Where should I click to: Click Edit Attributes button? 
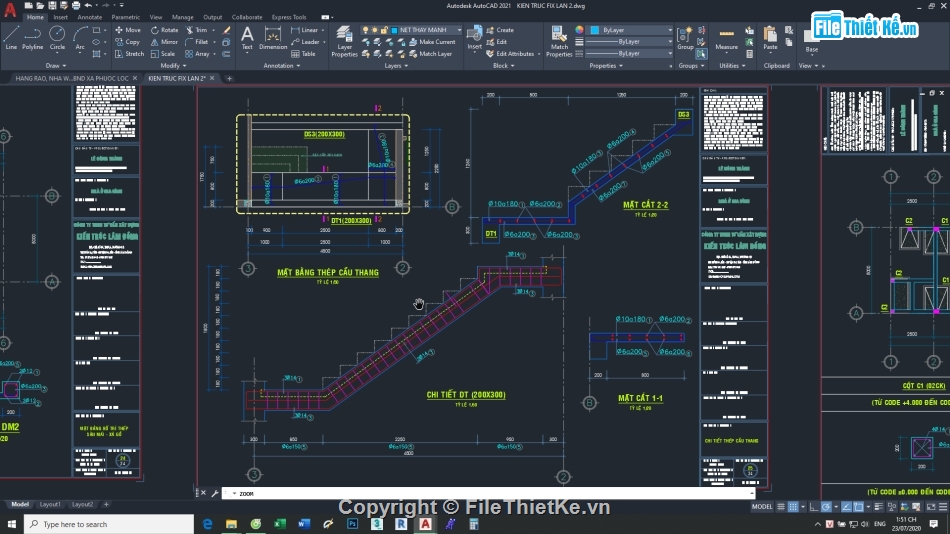point(510,54)
